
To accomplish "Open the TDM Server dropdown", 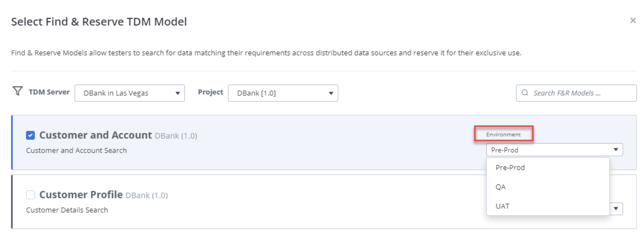I will tap(130, 93).
